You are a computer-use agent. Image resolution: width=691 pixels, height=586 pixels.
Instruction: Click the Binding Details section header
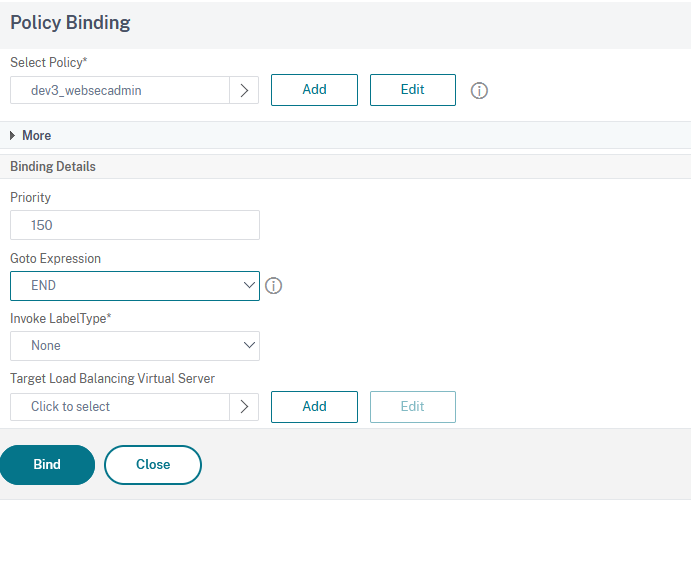53,167
